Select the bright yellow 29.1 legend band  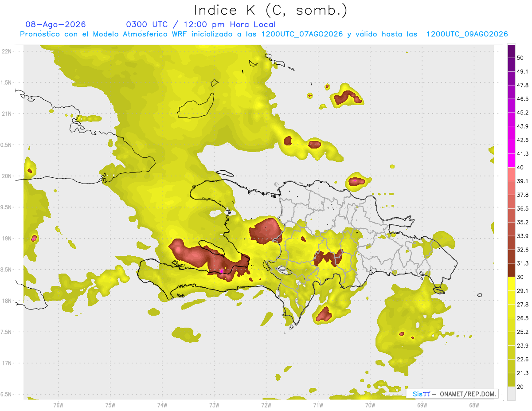click(x=511, y=284)
